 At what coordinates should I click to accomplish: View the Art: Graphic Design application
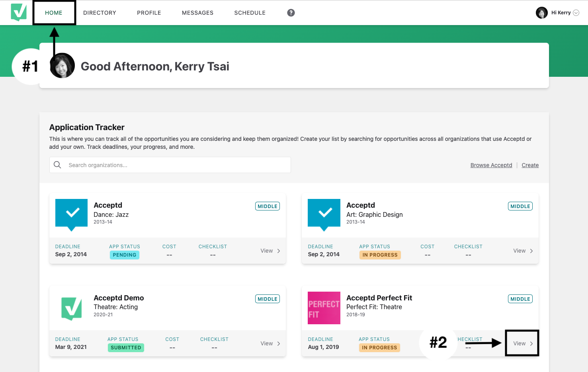pyautogui.click(x=523, y=251)
